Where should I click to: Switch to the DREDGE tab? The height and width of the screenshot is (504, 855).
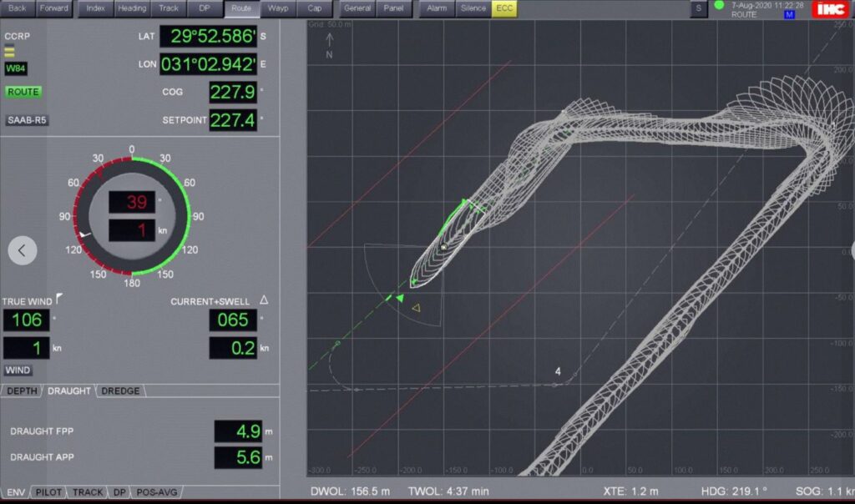(x=122, y=391)
